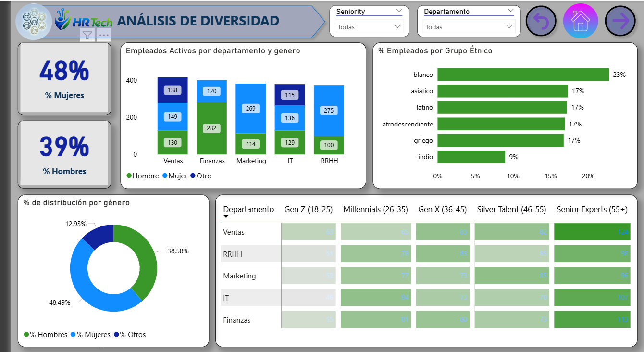Click the Finanzas Hombre segment 282
This screenshot has width=644, height=352.
[212, 128]
